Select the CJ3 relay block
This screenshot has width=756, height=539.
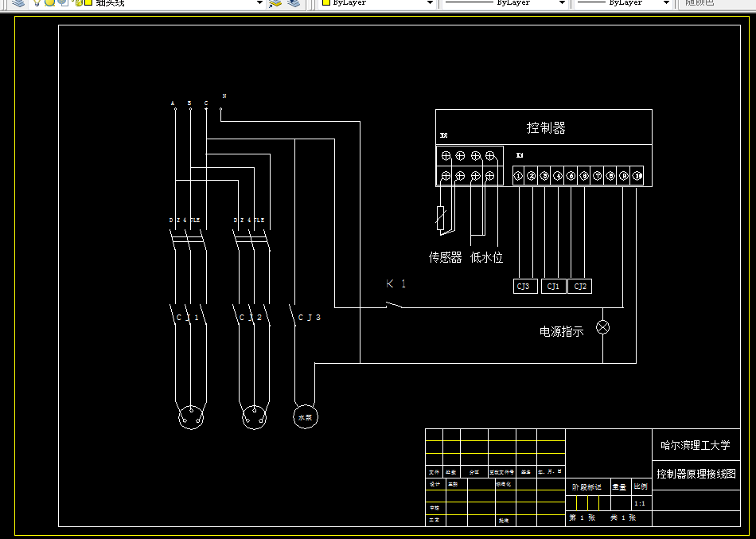(524, 286)
